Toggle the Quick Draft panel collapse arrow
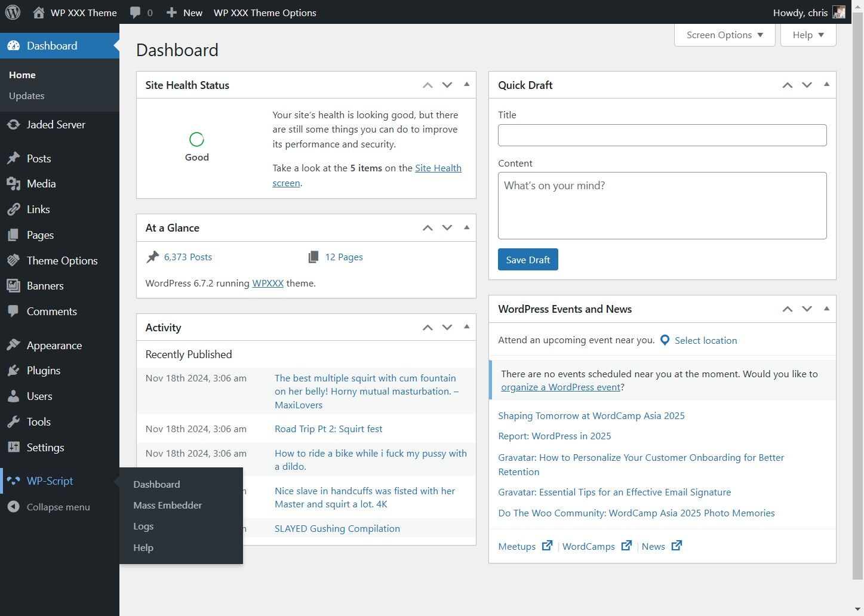The image size is (864, 616). [x=826, y=85]
